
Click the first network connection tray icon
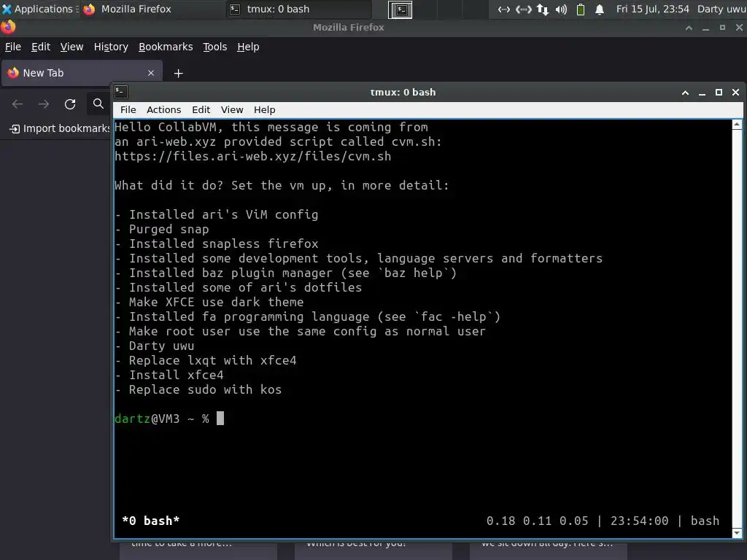pyautogui.click(x=503, y=9)
